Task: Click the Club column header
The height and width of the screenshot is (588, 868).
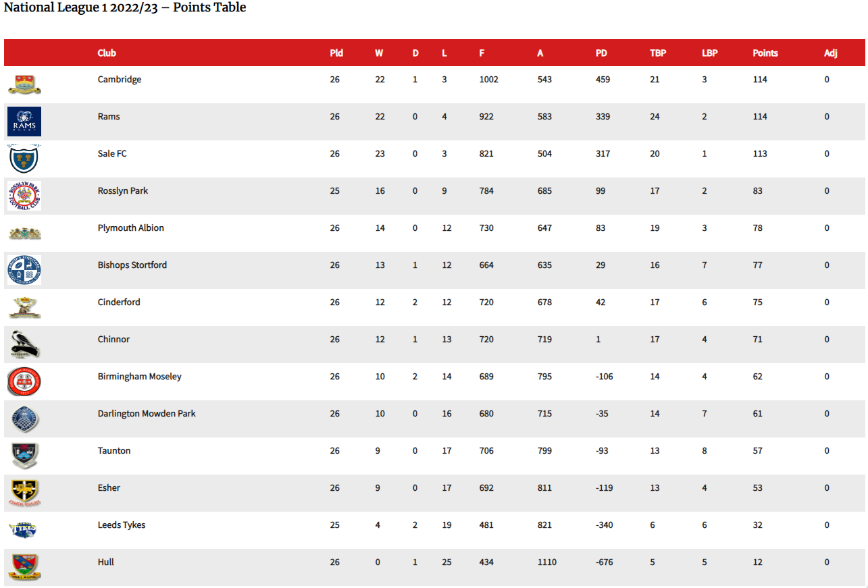Action: click(x=107, y=53)
